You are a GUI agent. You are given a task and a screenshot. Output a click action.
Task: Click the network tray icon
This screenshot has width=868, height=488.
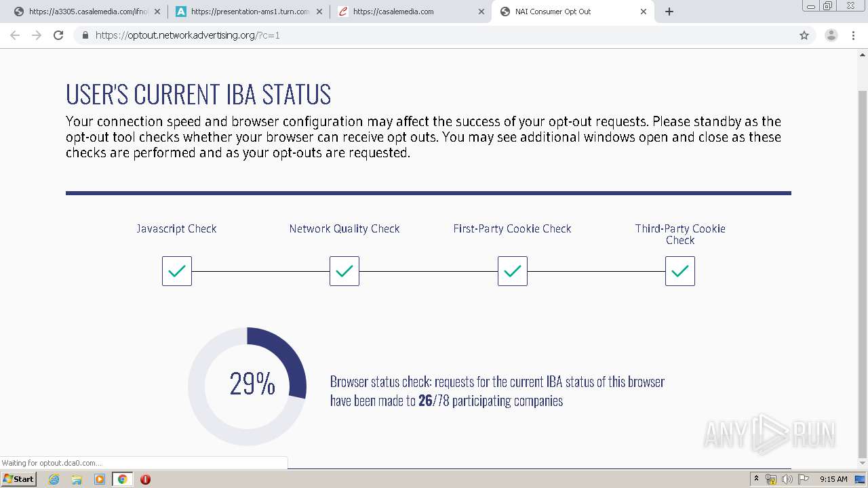click(x=771, y=479)
